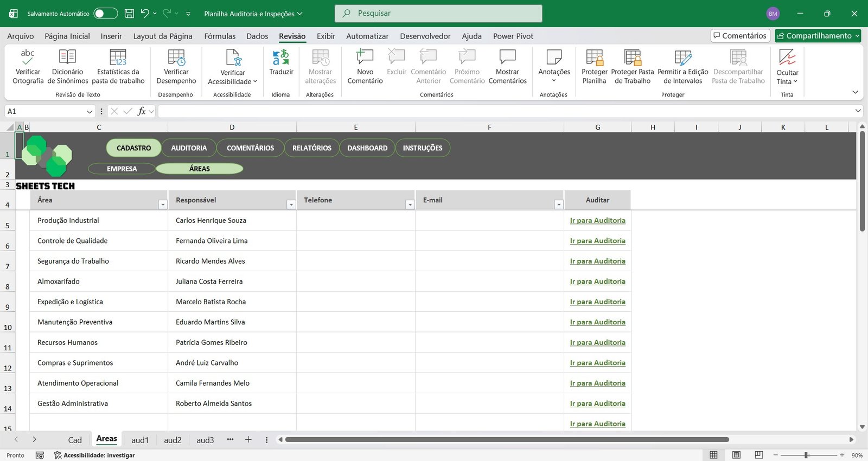Switch to Page Break Preview in status bar
868x461 pixels.
pyautogui.click(x=759, y=455)
